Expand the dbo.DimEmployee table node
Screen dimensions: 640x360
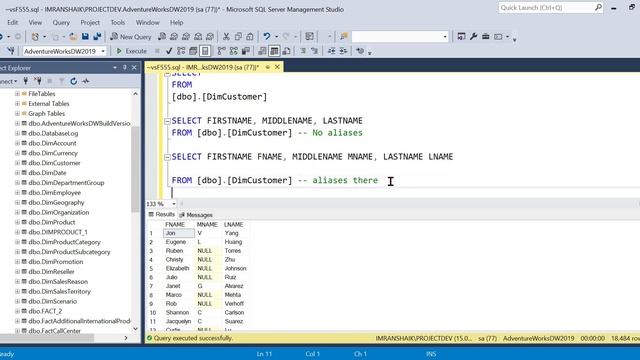[17, 193]
